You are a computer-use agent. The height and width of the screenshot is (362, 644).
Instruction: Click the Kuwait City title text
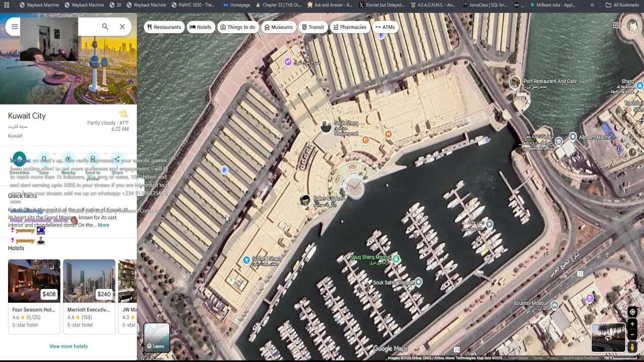pyautogui.click(x=27, y=116)
